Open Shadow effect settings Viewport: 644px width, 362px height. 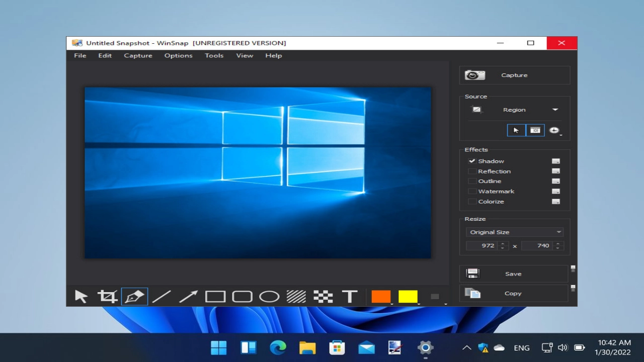[556, 161]
